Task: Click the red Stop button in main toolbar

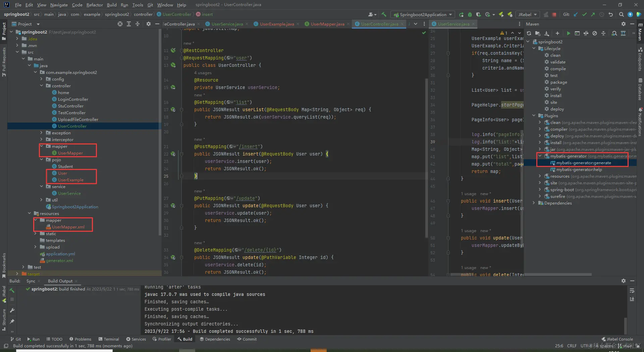Action: [554, 14]
